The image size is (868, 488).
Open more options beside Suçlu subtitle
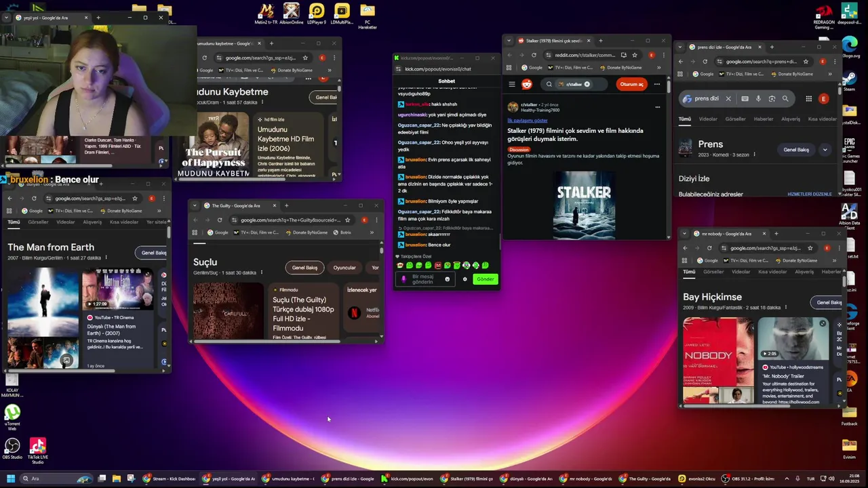(261, 272)
